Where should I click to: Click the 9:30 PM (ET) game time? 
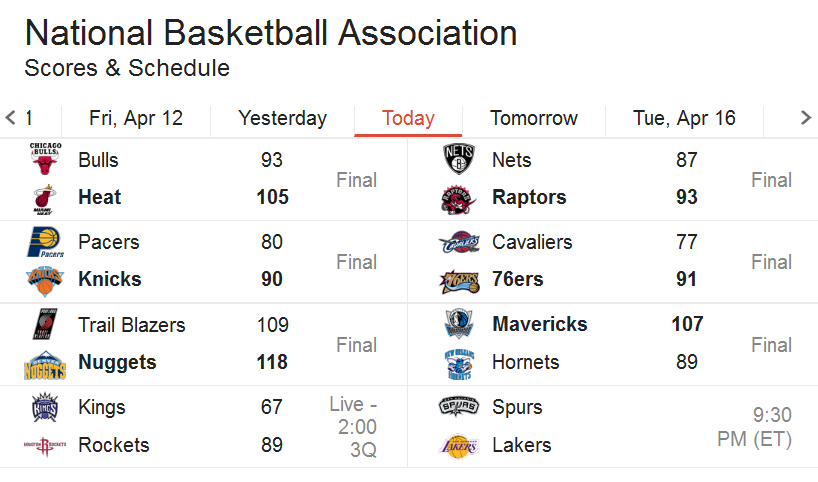tap(754, 427)
